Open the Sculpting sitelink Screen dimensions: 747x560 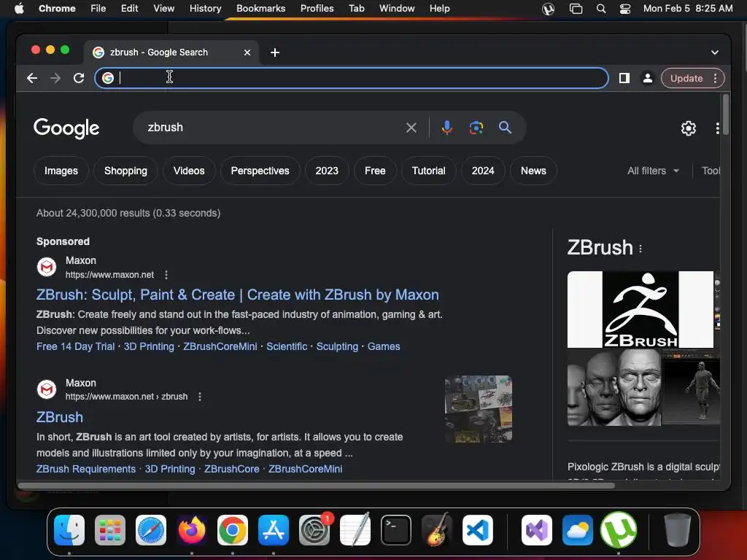(x=337, y=346)
